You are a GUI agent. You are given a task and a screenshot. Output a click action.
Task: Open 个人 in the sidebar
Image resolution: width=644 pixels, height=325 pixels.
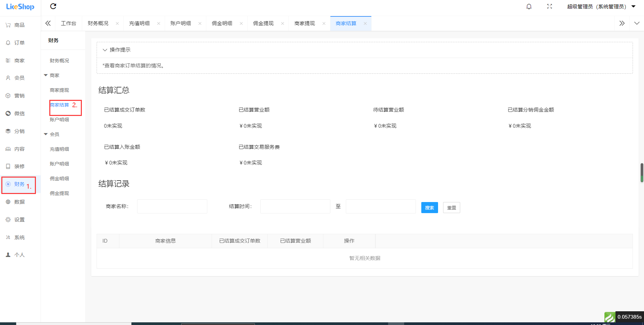click(19, 255)
